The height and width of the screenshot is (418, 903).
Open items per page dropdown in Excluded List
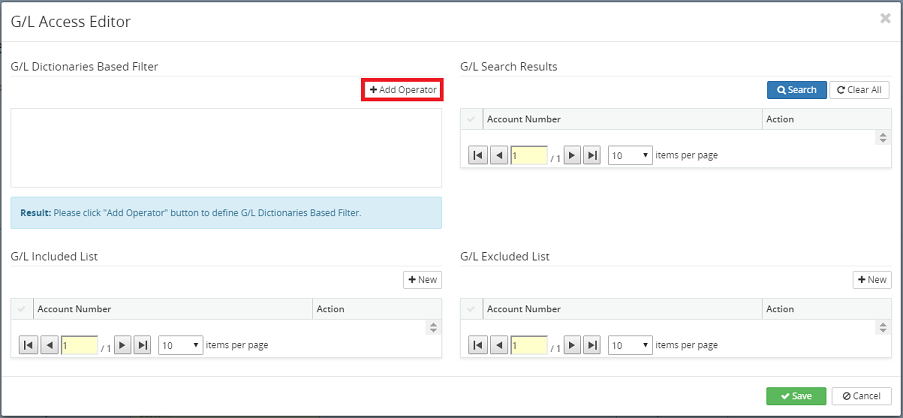point(630,345)
